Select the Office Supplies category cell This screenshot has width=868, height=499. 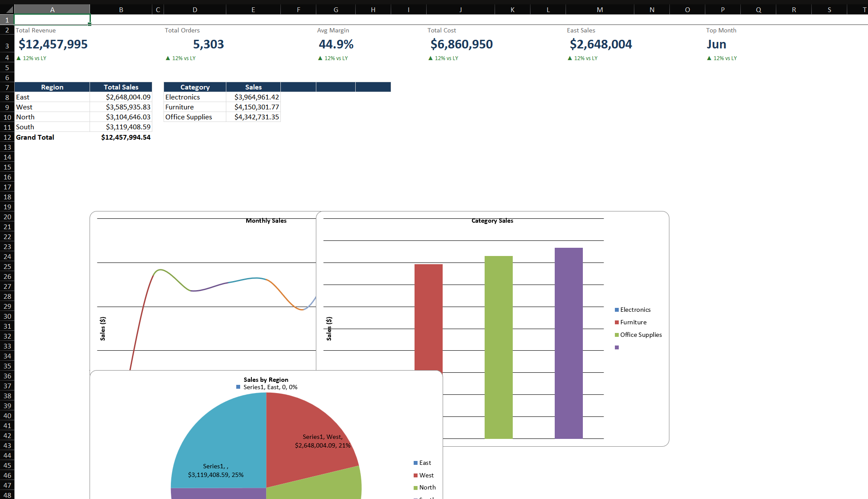pyautogui.click(x=195, y=117)
